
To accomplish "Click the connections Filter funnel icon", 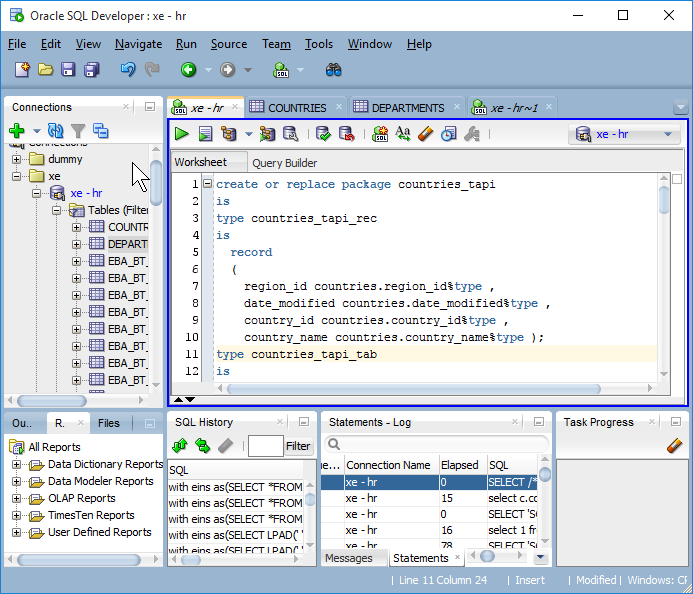I will (x=78, y=131).
